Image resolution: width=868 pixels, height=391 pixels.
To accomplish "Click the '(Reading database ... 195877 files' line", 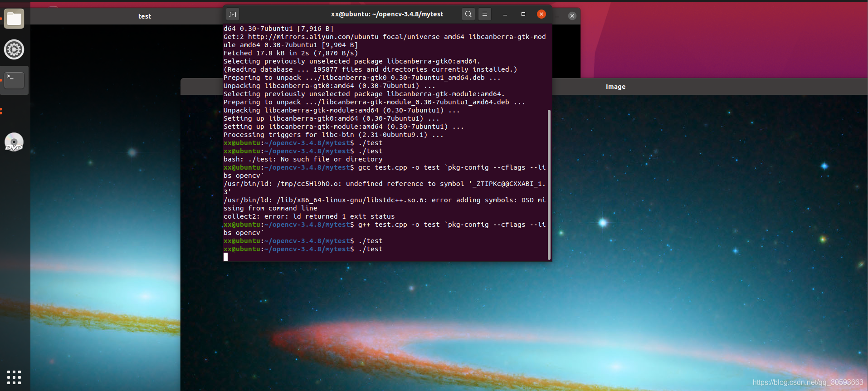I will [370, 69].
